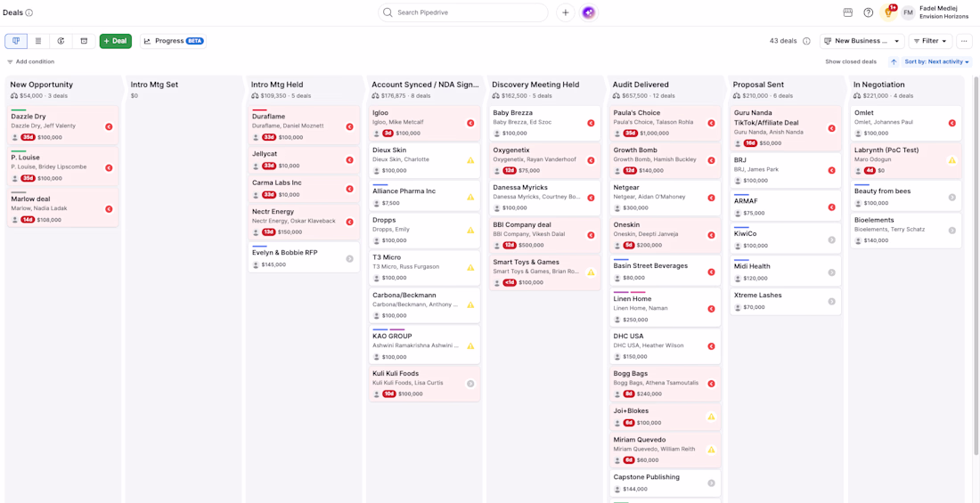The height and width of the screenshot is (503, 980).
Task: Click overdue activity icon on Dazzle Dry card
Action: click(109, 126)
